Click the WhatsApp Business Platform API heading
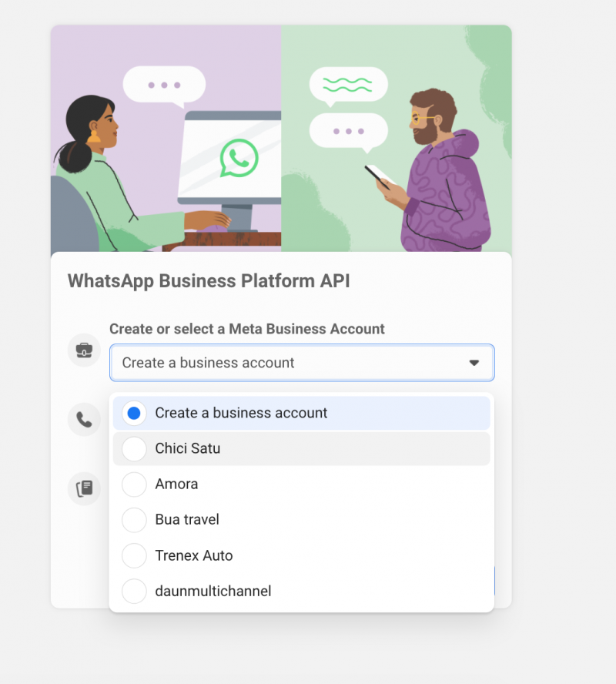Image resolution: width=616 pixels, height=684 pixels. [x=209, y=280]
